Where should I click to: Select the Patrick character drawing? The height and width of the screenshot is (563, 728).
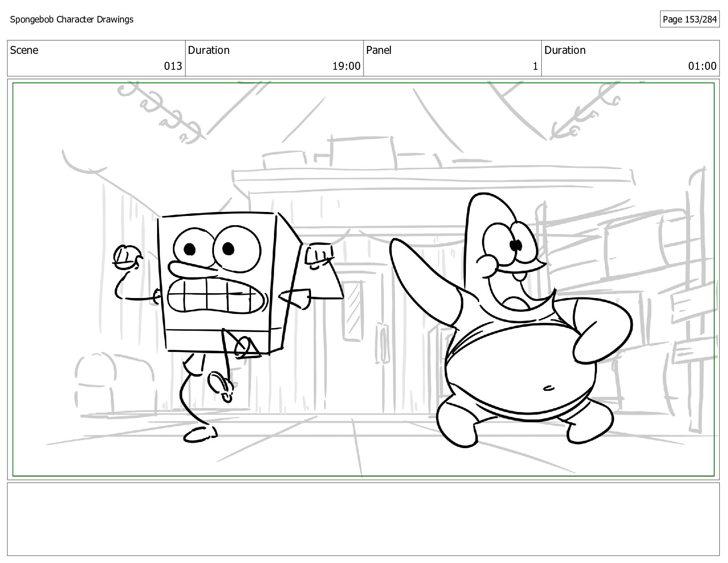click(511, 320)
